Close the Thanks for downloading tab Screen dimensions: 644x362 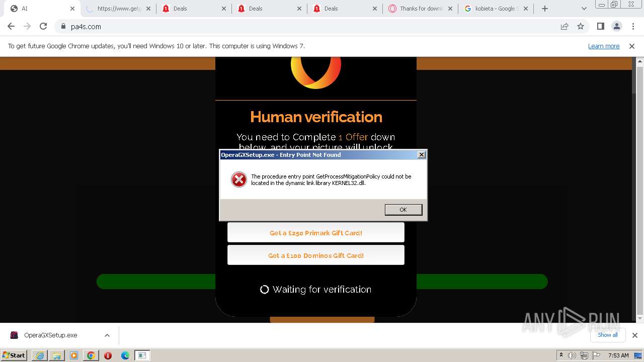[x=450, y=9]
